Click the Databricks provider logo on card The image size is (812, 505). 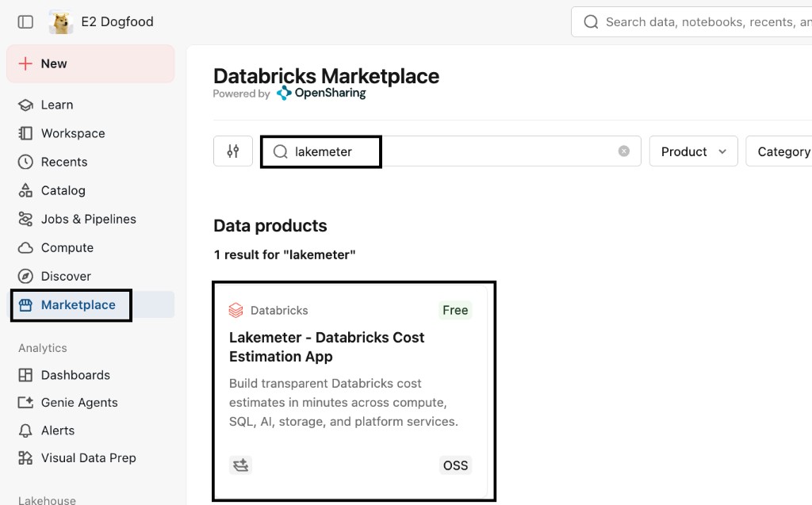click(x=236, y=310)
